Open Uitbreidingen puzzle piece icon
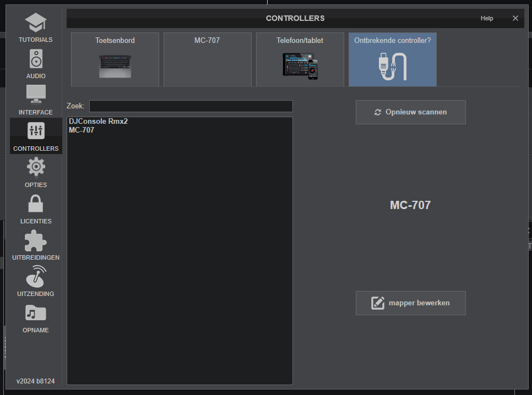532x395 pixels. click(36, 241)
